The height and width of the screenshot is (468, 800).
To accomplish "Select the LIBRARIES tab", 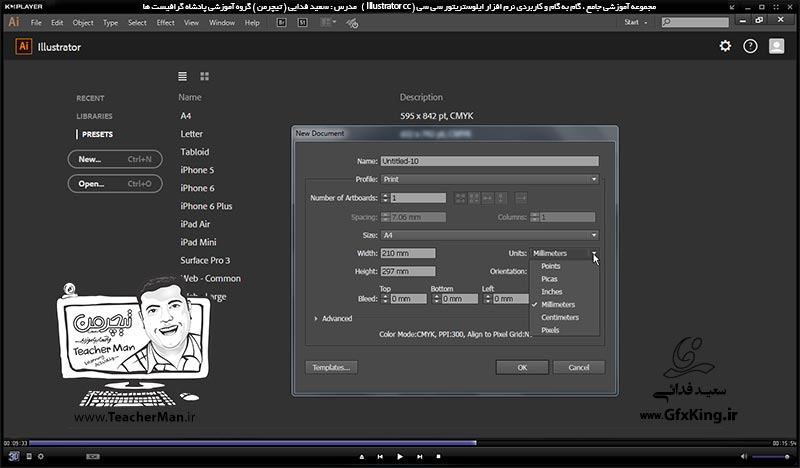I will (94, 116).
